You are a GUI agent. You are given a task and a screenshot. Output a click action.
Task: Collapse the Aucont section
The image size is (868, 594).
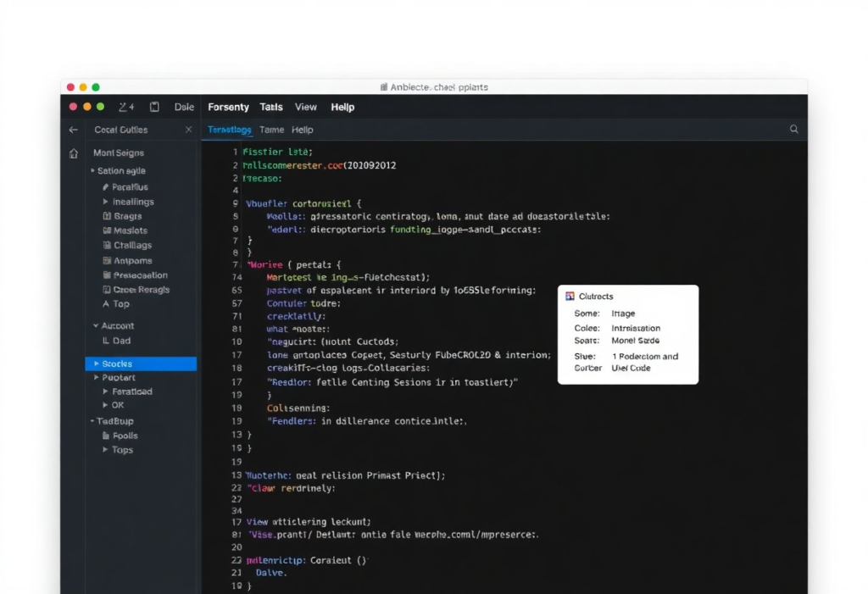coord(96,326)
